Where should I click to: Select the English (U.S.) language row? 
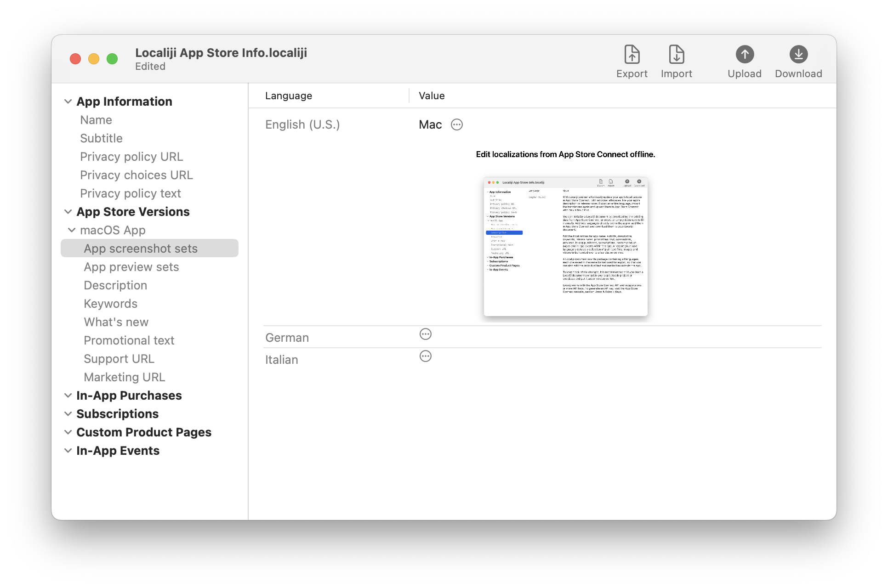pyautogui.click(x=302, y=124)
